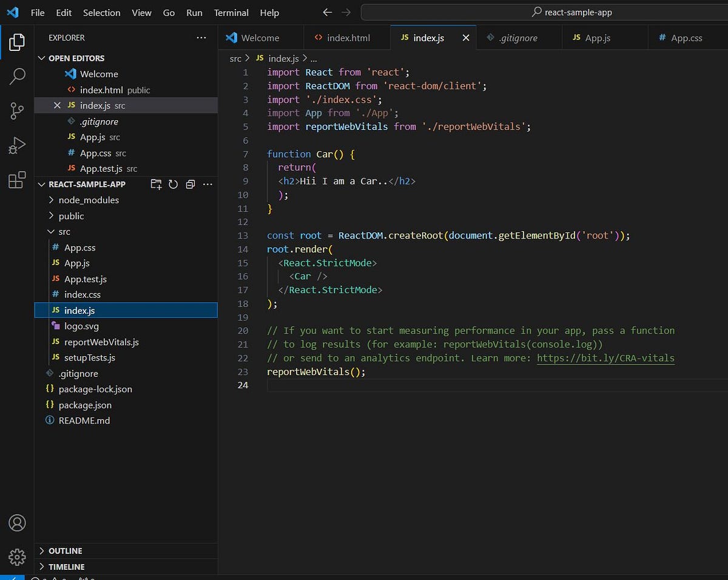Image resolution: width=728 pixels, height=580 pixels.
Task: Open package.json in file tree
Action: pos(85,405)
